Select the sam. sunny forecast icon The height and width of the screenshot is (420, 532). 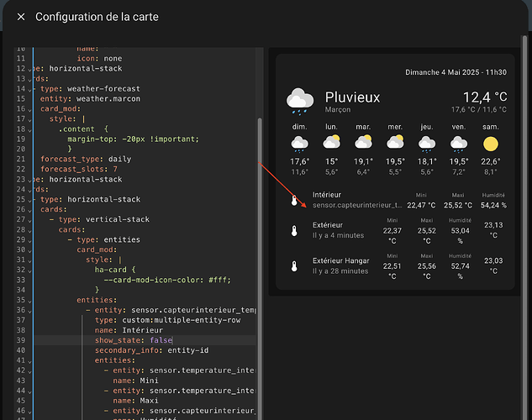491,144
